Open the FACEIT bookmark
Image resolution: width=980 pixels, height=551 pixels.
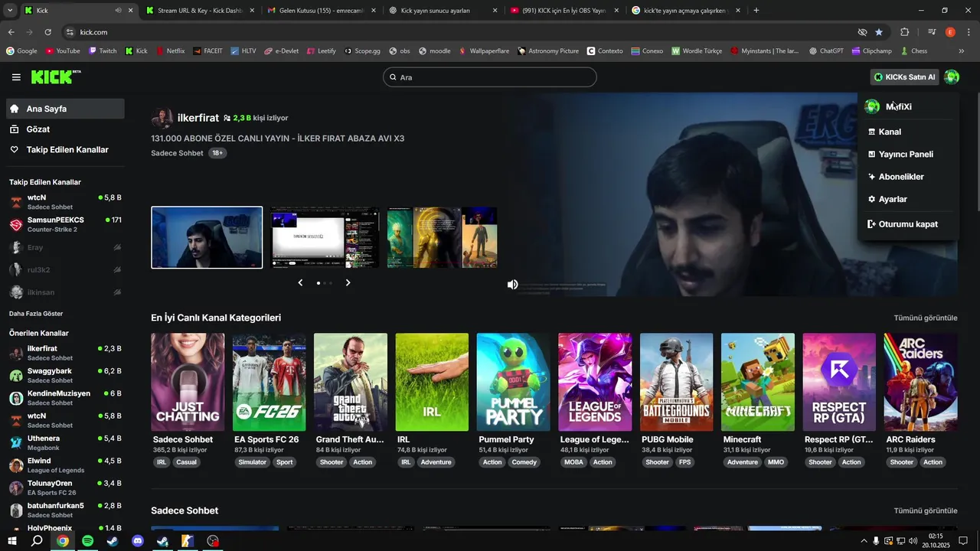207,51
